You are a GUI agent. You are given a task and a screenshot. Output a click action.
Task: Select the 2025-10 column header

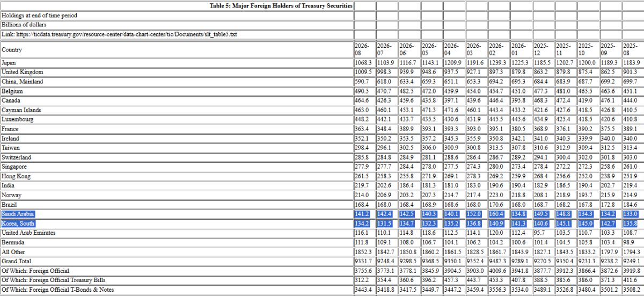tap(588, 49)
